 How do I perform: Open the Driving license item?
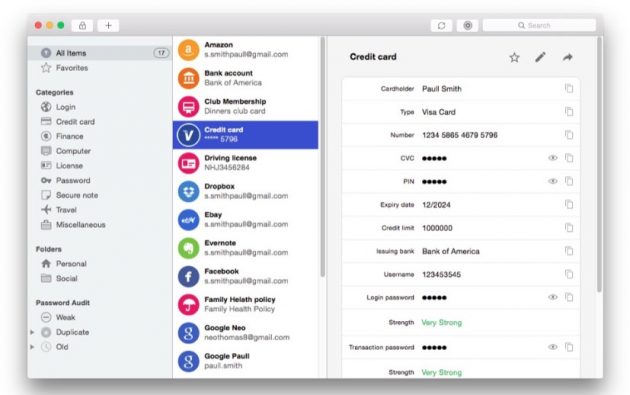click(245, 163)
